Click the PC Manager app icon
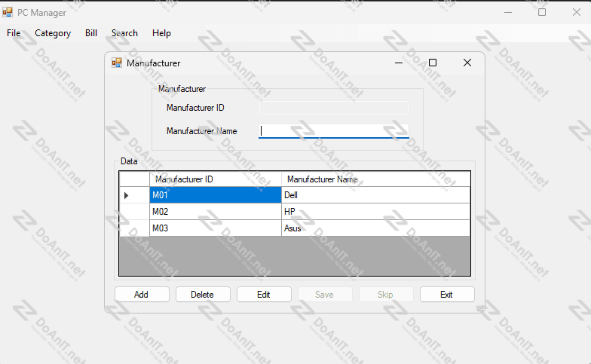 click(8, 12)
